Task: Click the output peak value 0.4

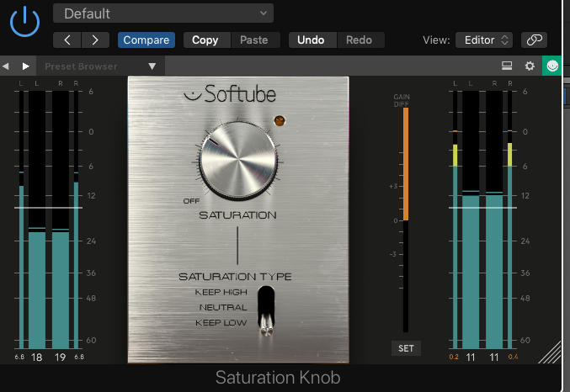Action: pos(513,357)
